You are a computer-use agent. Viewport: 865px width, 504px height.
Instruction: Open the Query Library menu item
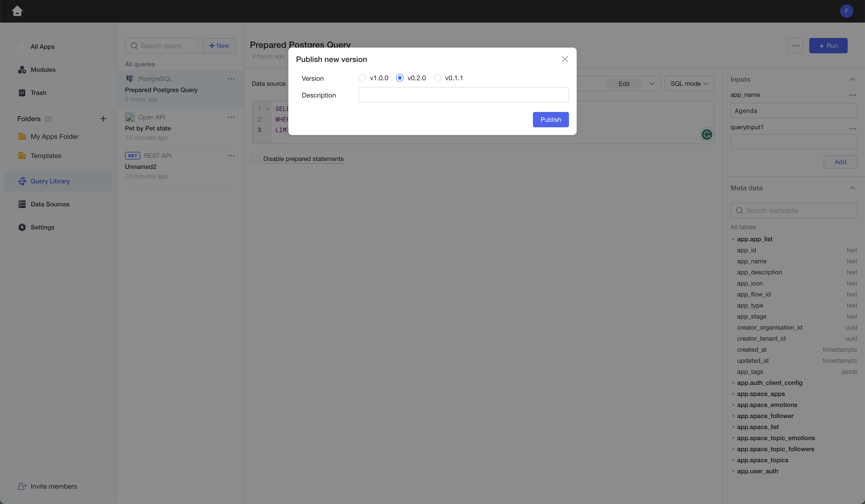coord(50,181)
